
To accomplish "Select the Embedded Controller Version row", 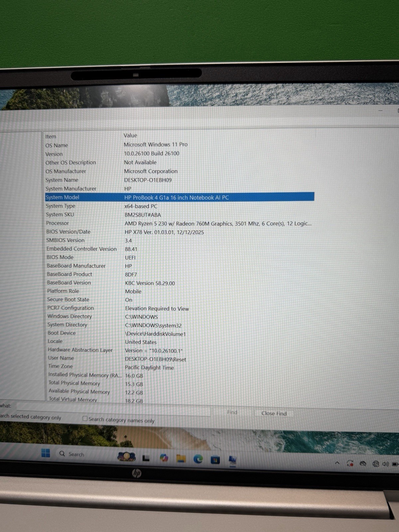I will [180, 249].
